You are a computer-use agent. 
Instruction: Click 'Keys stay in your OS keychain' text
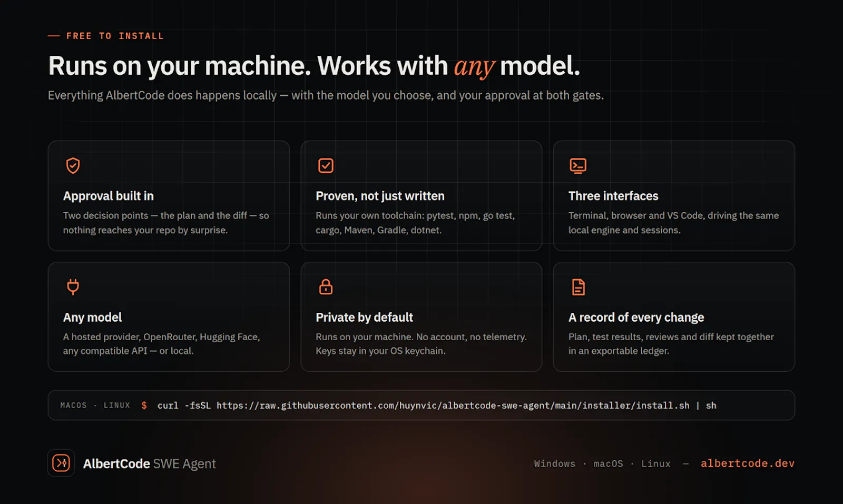(380, 351)
